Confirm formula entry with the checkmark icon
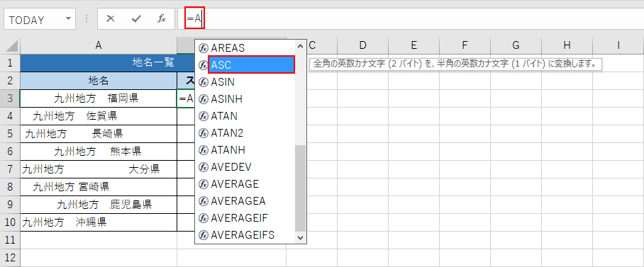 pos(136,19)
